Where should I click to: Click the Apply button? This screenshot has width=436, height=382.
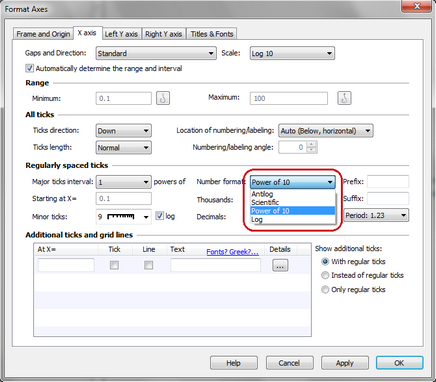tap(345, 363)
